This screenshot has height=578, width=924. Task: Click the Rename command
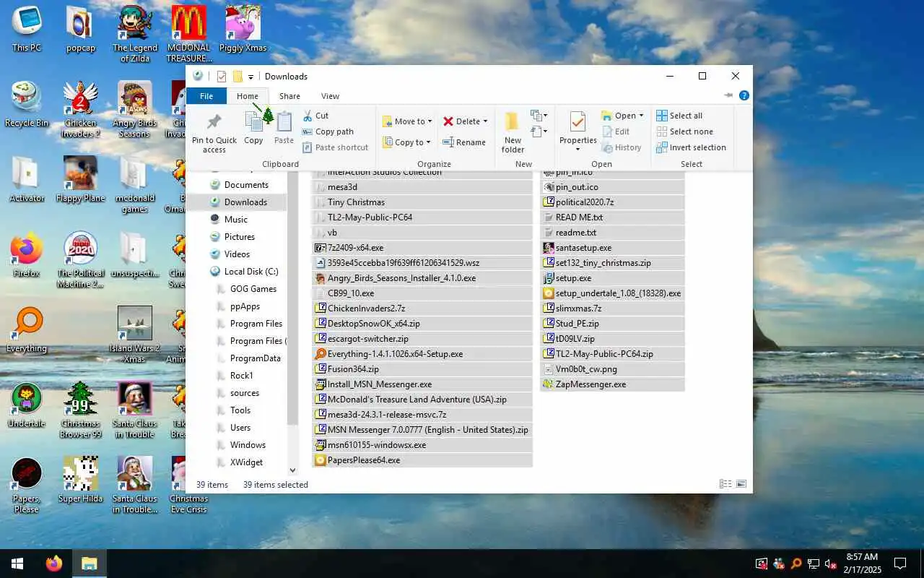[464, 142]
